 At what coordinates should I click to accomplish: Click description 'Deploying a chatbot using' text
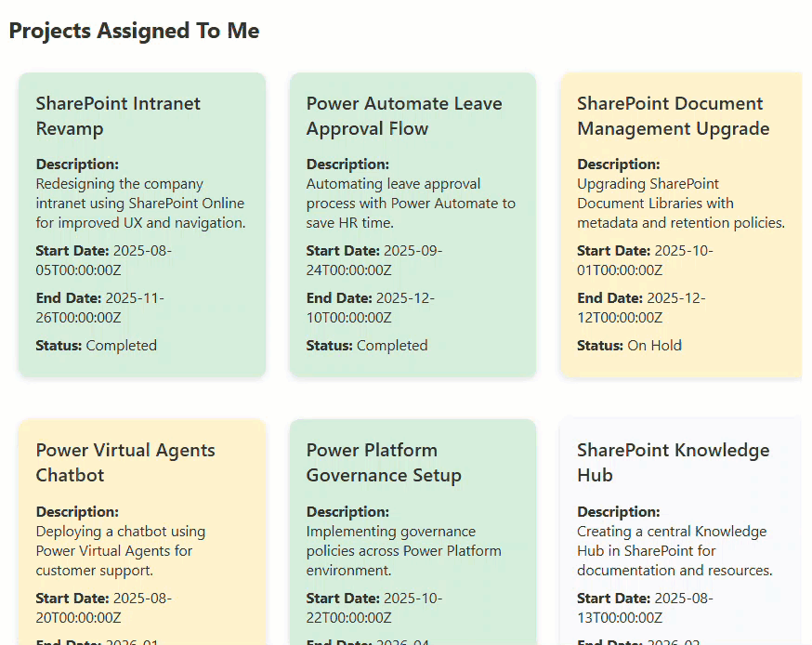[121, 551]
